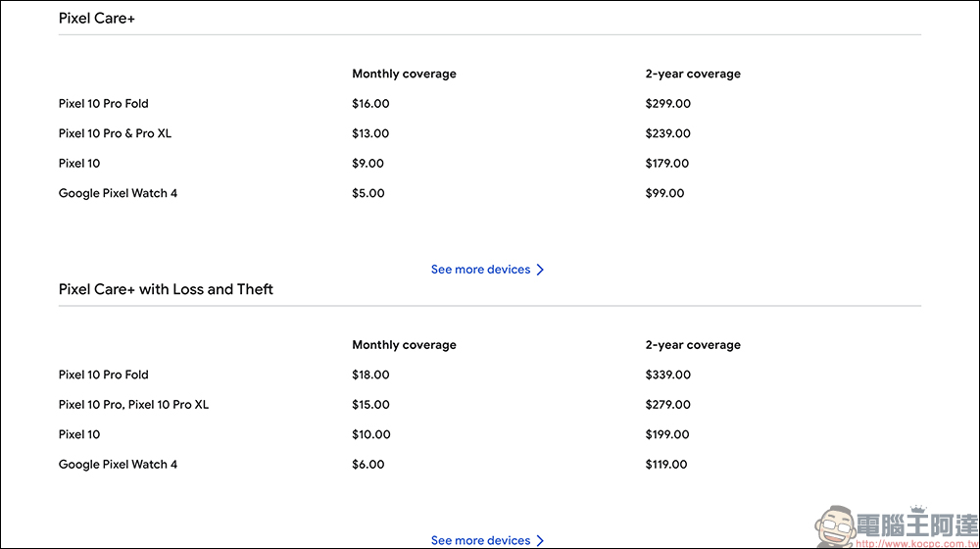Select Google Pixel Watch 4 in Pixel Care+ table
Viewport: 980px width, 549px height.
tap(119, 193)
